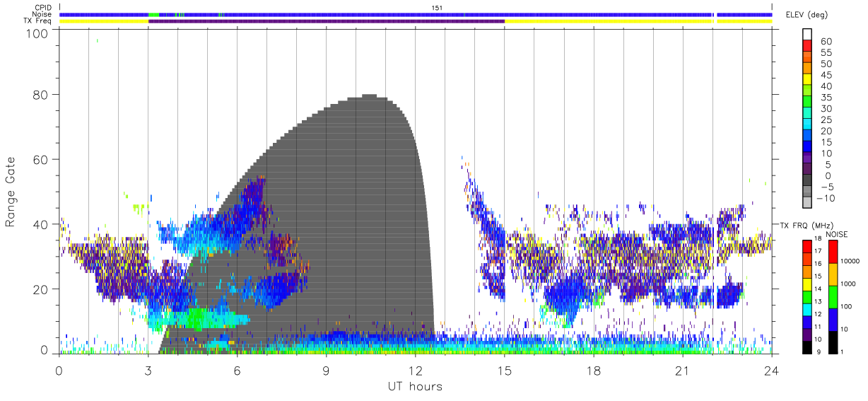Select the '18' UT hours tick label
Image resolution: width=868 pixels, height=401 pixels.
click(593, 370)
